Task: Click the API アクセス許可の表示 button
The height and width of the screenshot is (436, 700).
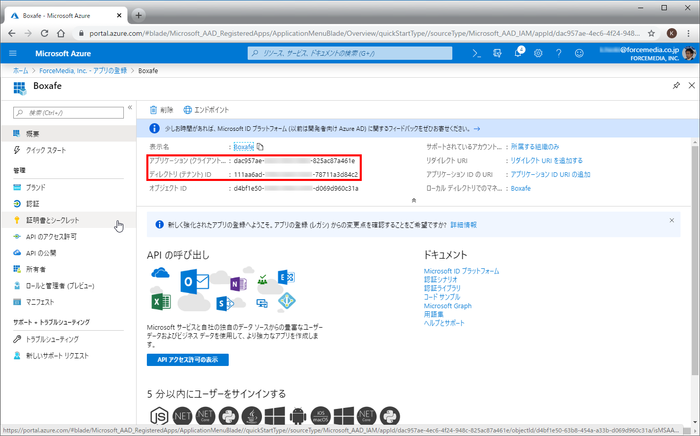Action: tap(188, 360)
